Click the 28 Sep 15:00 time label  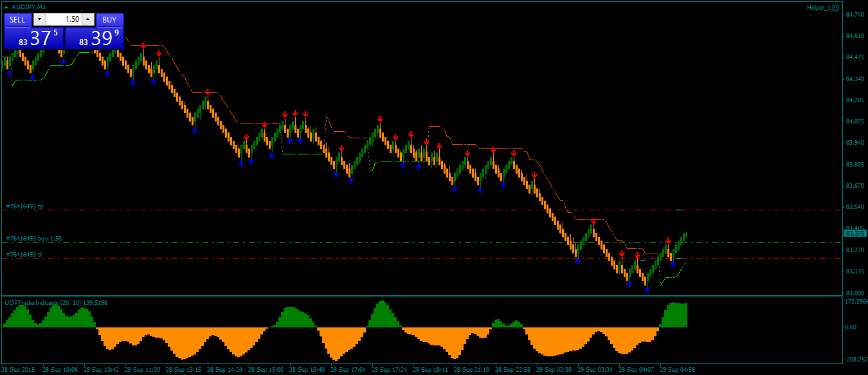click(x=266, y=370)
